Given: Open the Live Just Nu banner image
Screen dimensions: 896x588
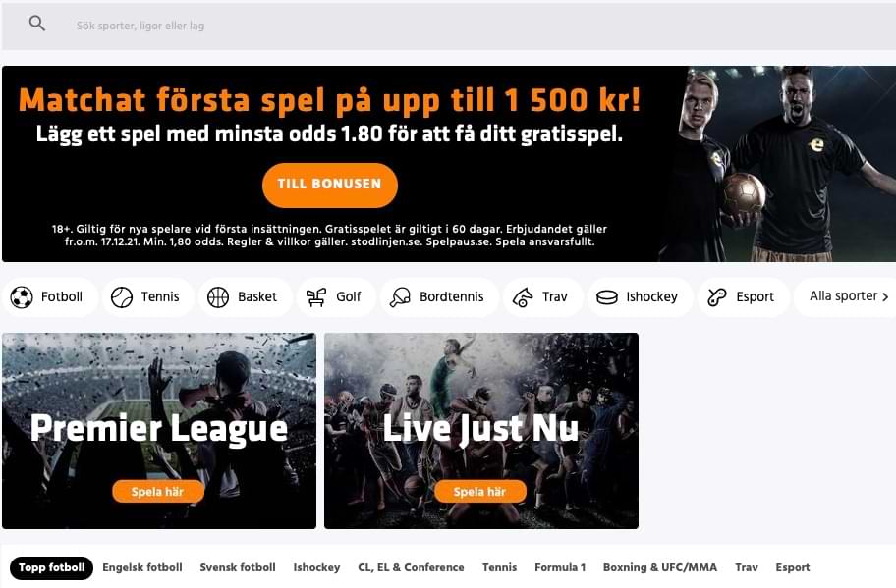Looking at the screenshot, I should (x=481, y=430).
